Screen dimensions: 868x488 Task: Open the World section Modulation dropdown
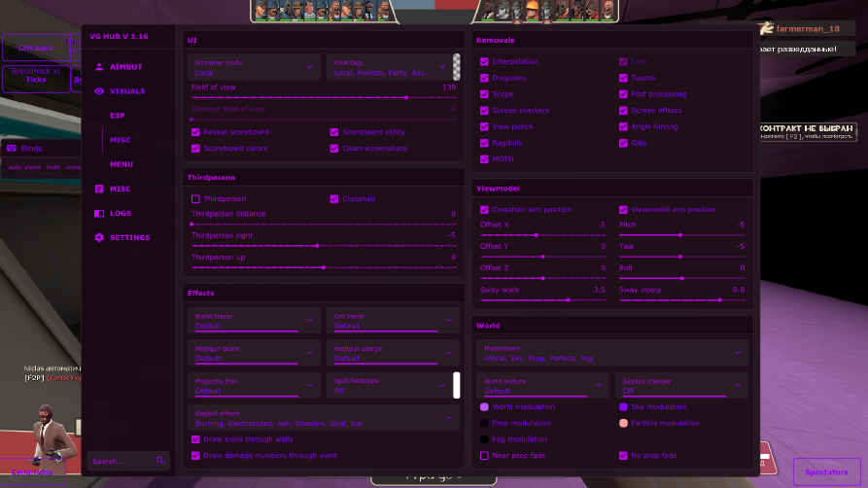pos(612,353)
